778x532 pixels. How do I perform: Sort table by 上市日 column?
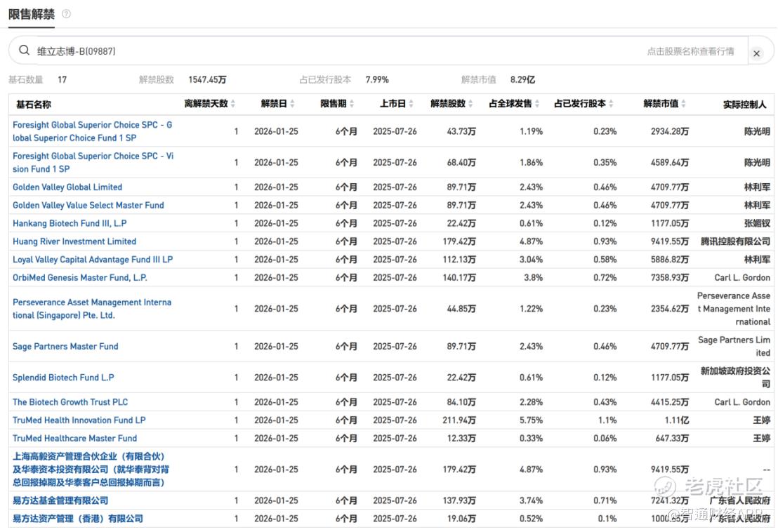397,104
